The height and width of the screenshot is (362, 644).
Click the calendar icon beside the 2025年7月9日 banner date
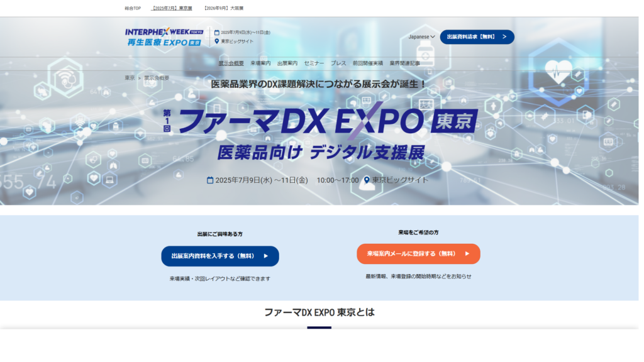[x=210, y=180]
